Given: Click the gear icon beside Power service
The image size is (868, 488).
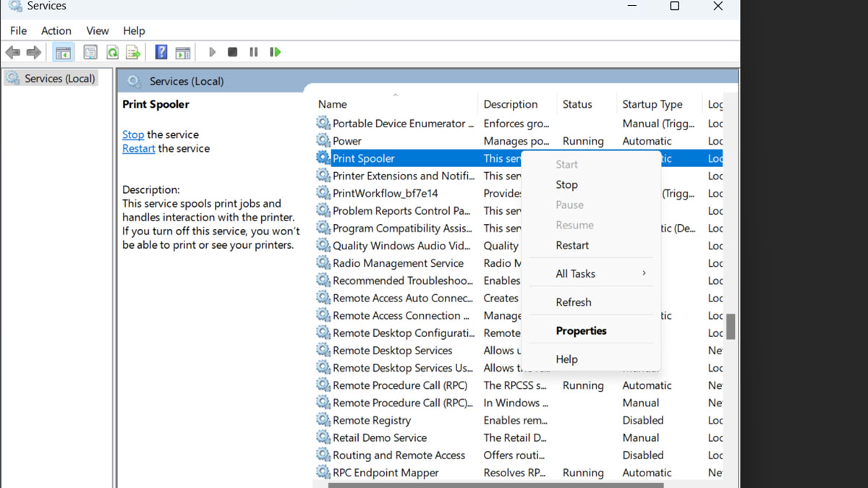Looking at the screenshot, I should click(323, 140).
